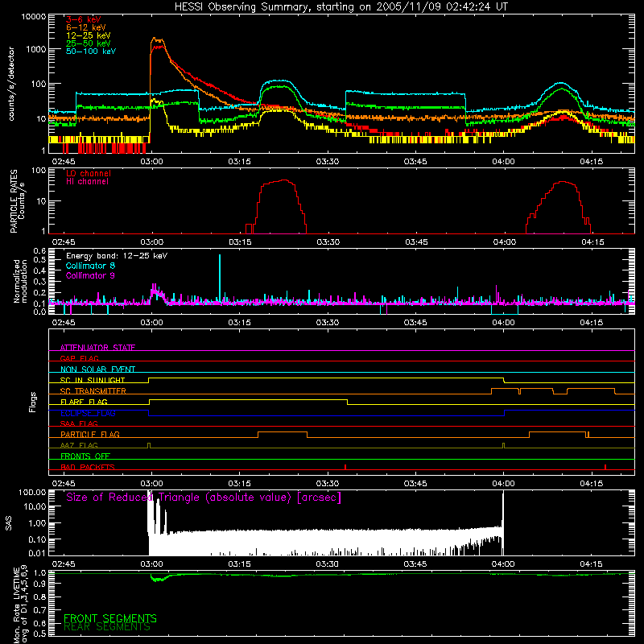Click the BAD PACKETS flag label
Viewport: 644px width, 644px height.
tap(88, 467)
